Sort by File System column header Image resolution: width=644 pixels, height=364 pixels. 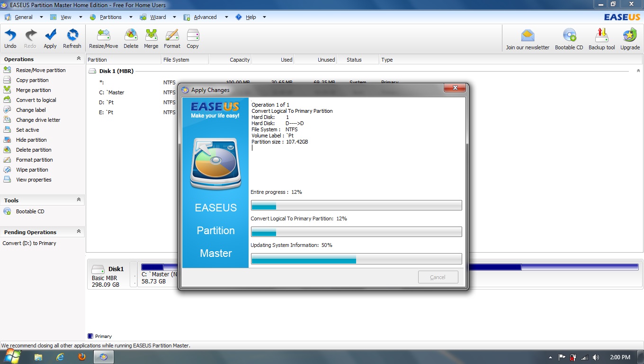click(x=185, y=60)
